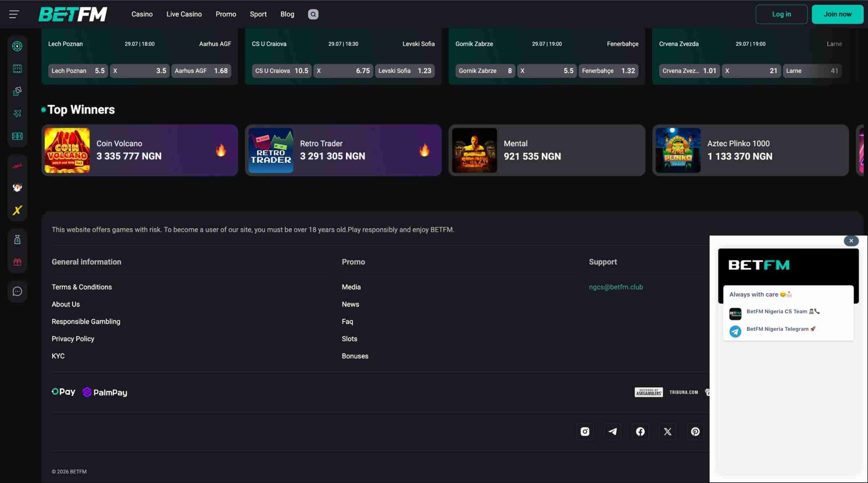Viewport: 868px width, 483px height.
Task: Open the About Us link
Action: click(x=66, y=304)
